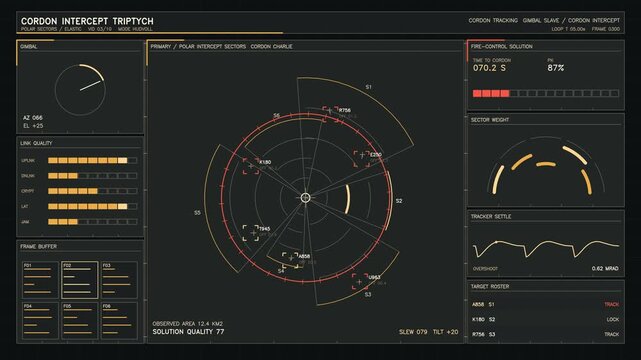The image size is (641, 360).
Task: Click the Solution Quality 77 readout
Action: (188, 332)
